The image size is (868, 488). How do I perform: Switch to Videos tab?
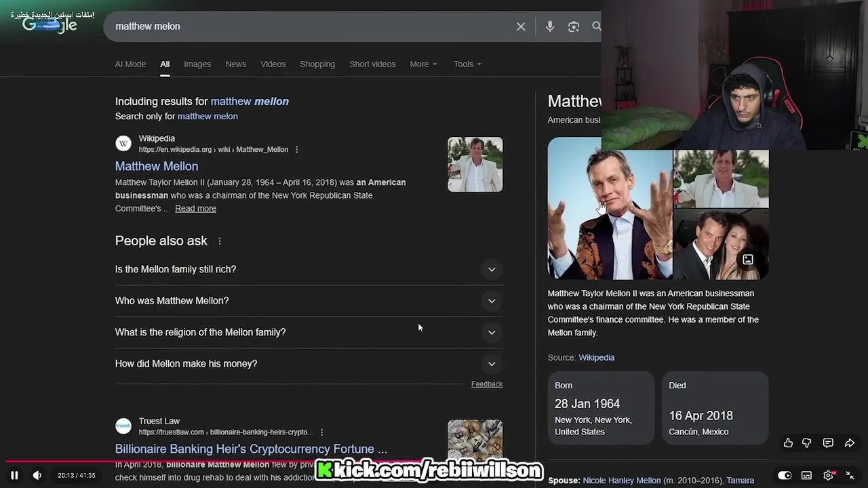[273, 64]
